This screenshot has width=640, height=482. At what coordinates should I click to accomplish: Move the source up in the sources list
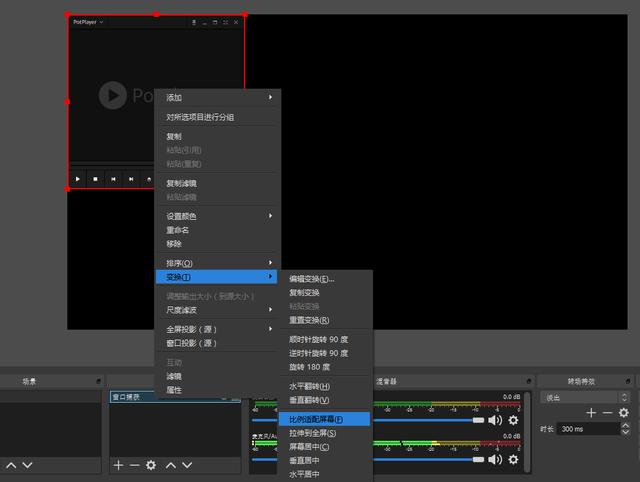(170, 465)
